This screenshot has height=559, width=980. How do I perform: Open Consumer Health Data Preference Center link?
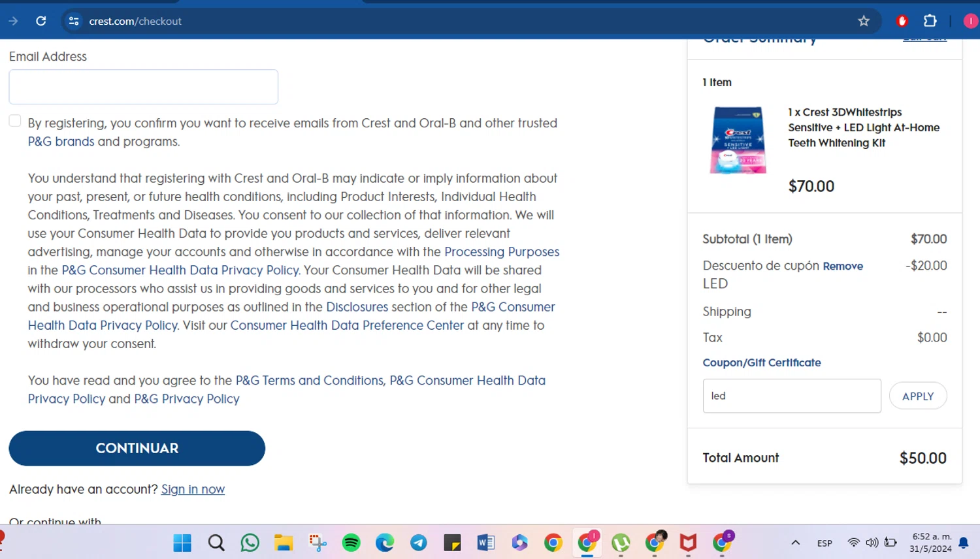pos(347,325)
